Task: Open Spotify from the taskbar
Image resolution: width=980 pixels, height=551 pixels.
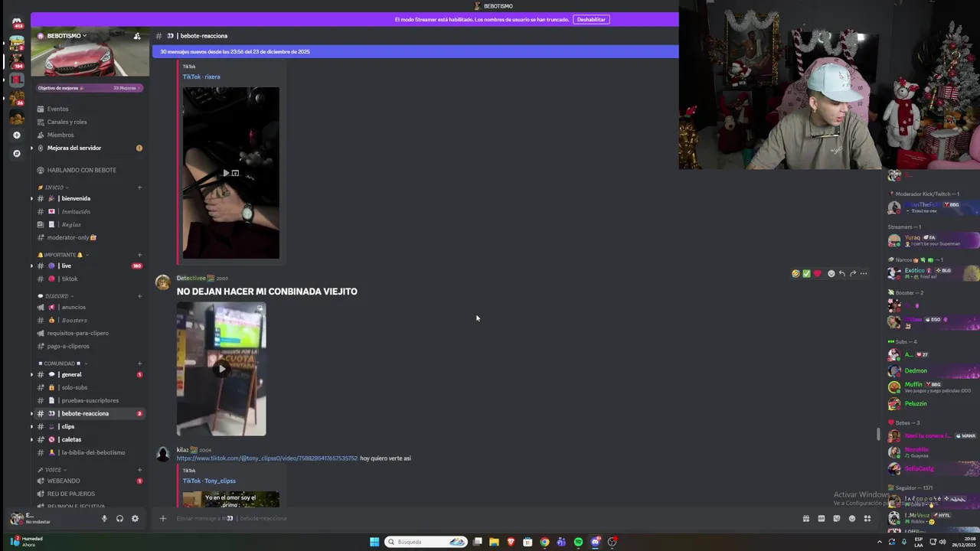Action: click(x=578, y=542)
